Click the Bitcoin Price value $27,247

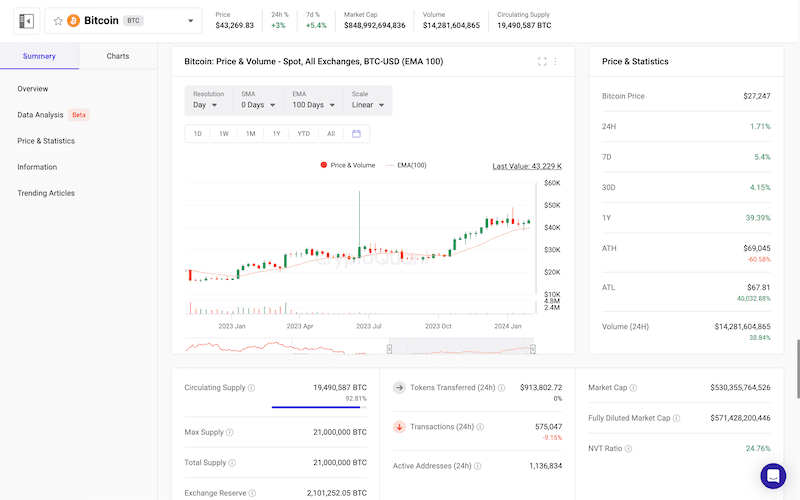point(757,96)
